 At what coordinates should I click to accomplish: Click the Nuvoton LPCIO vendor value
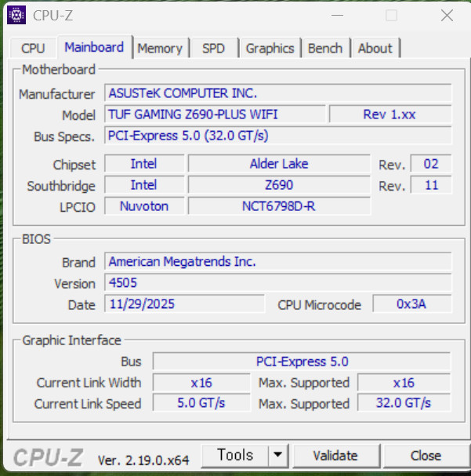coord(144,206)
